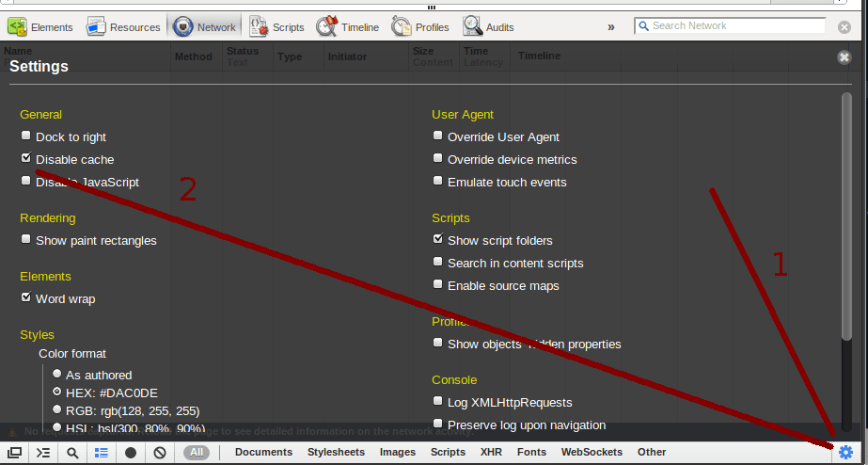
Task: Check Disable JavaScript
Action: pyautogui.click(x=26, y=180)
